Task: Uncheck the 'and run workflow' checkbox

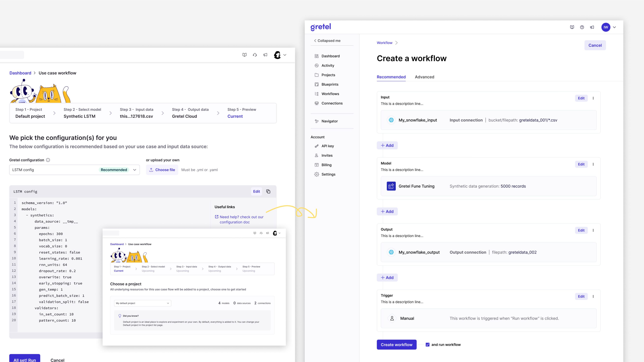Action: tap(427, 345)
